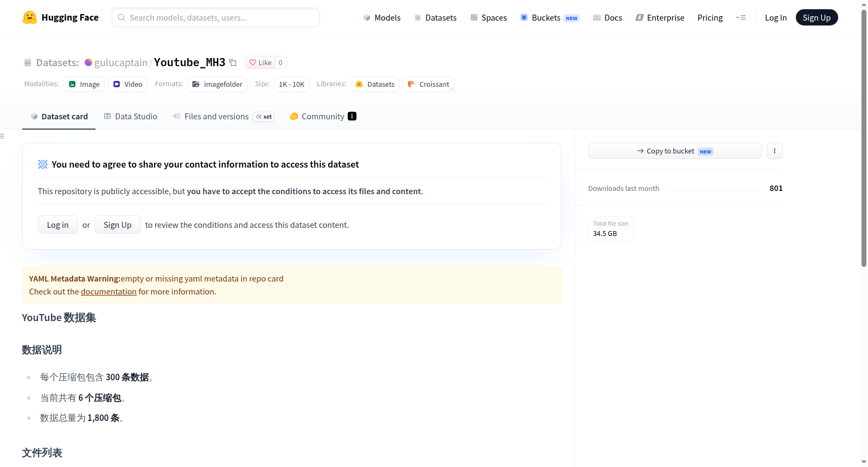Select the Datasets library tag
The image size is (868, 467).
[x=375, y=84]
